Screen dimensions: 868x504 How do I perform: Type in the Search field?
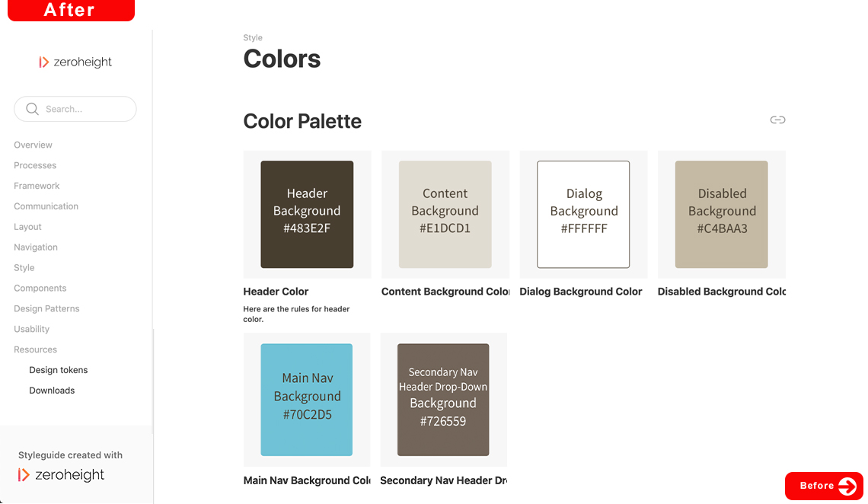(84, 109)
